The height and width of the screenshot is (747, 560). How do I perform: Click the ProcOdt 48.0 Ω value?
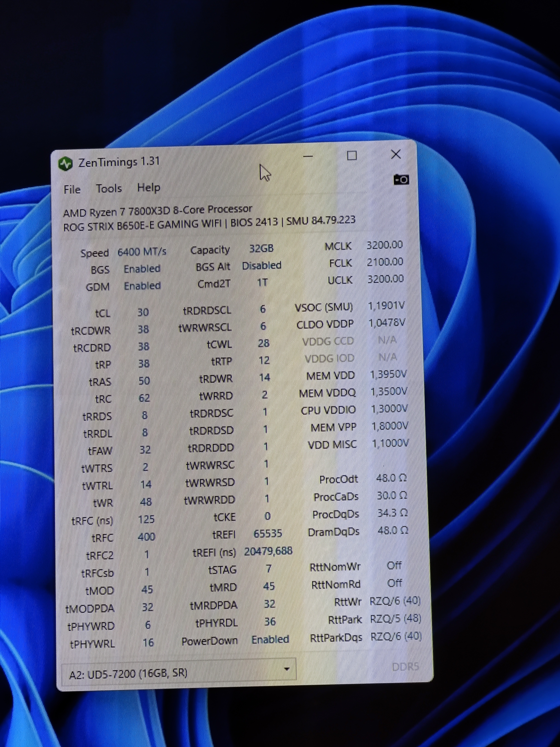(x=391, y=478)
